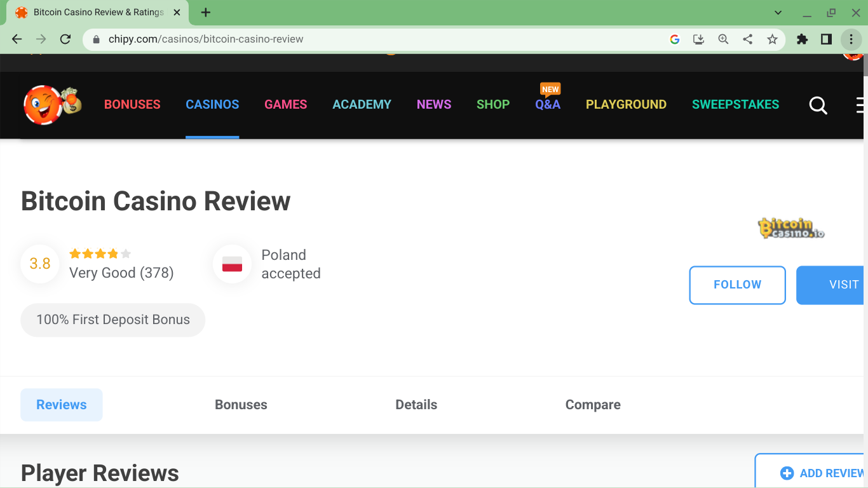Click the star rating row
Screen dimensions: 868x488
(100, 254)
